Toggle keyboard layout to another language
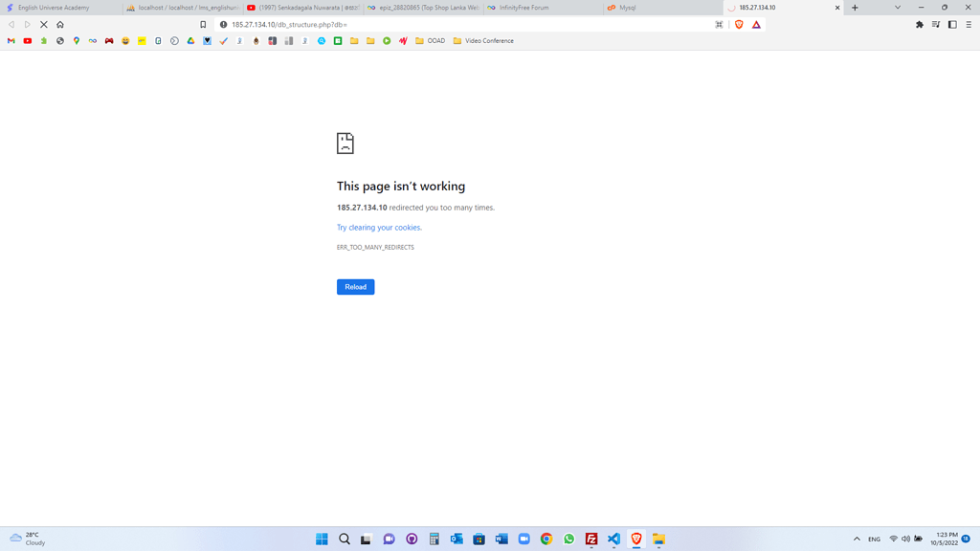This screenshot has width=980, height=551. tap(874, 539)
